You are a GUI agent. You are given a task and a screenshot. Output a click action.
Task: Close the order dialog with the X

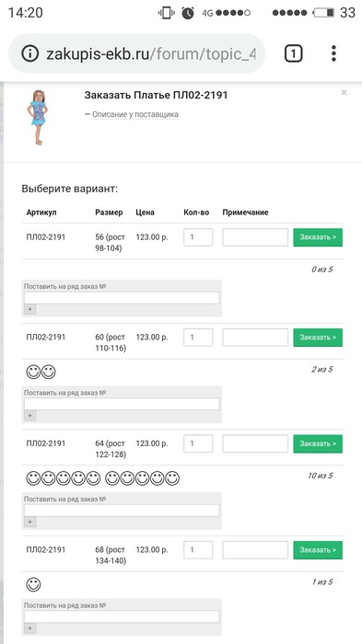[x=344, y=93]
